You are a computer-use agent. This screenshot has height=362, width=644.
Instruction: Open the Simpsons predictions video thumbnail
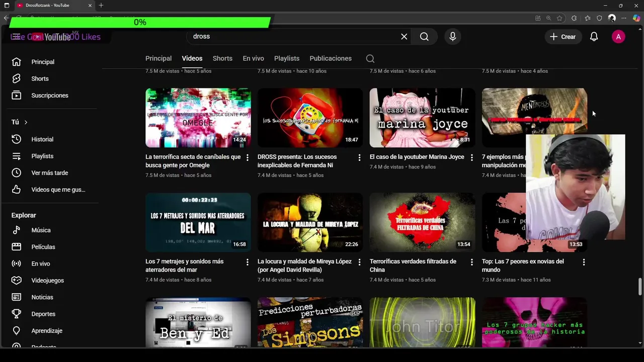coord(310,322)
